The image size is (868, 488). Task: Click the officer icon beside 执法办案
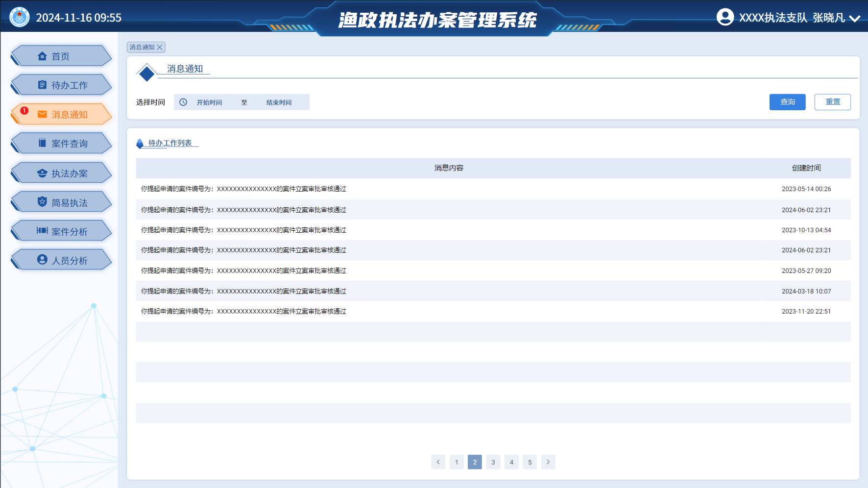click(x=42, y=173)
